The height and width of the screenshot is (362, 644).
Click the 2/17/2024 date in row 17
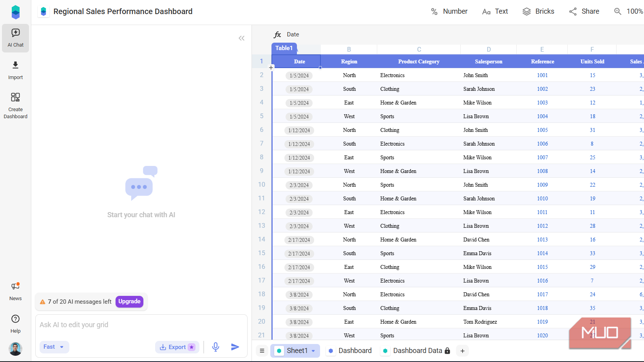299,281
